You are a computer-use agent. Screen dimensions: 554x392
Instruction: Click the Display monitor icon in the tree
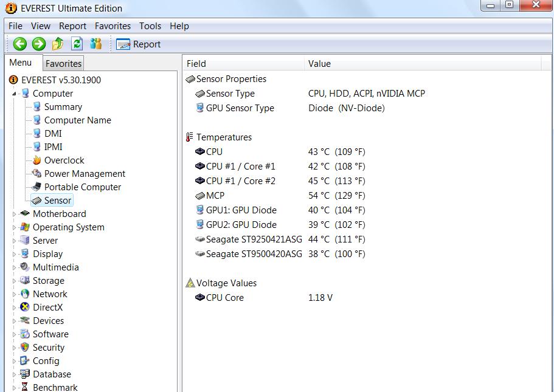[25, 253]
